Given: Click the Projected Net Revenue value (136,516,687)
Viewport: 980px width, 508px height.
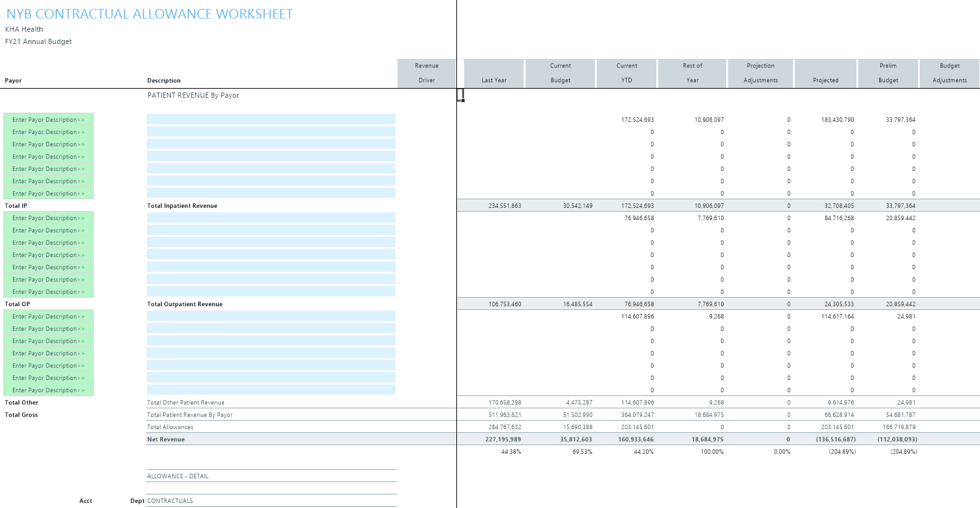Looking at the screenshot, I should tap(834, 439).
